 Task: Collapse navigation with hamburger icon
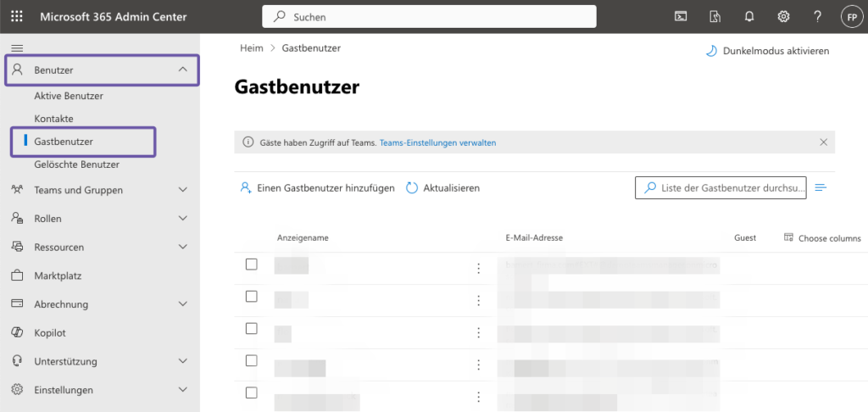click(17, 48)
